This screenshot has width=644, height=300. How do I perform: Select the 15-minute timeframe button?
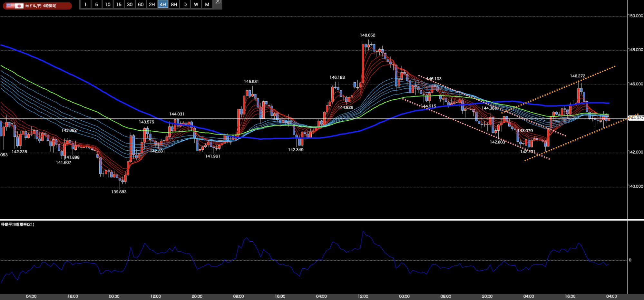pos(119,5)
